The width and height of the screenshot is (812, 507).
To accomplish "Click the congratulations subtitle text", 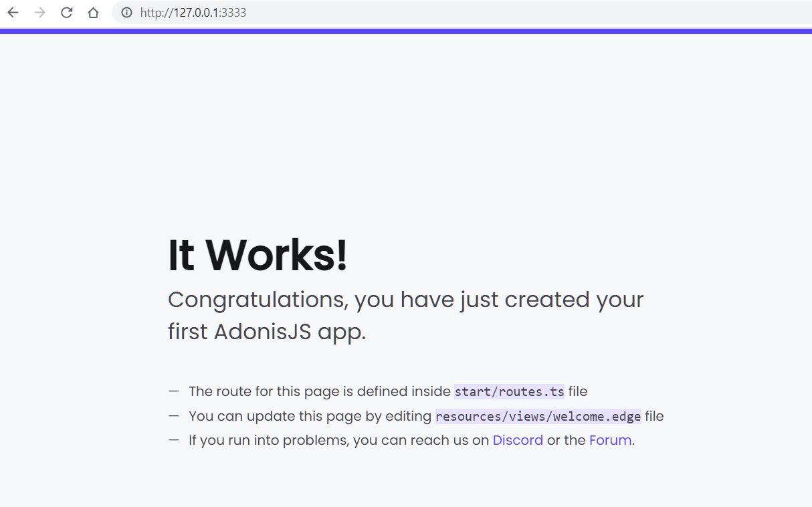I will [405, 300].
